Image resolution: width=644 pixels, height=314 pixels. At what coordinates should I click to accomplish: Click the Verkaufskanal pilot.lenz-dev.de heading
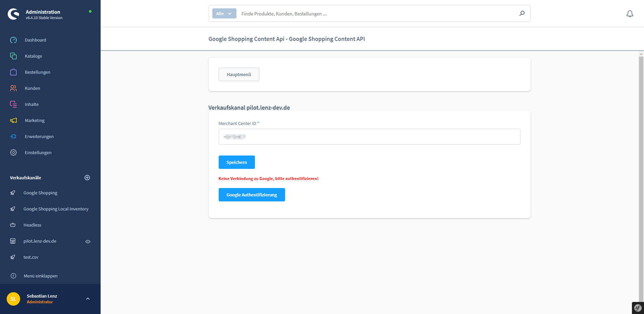click(249, 108)
